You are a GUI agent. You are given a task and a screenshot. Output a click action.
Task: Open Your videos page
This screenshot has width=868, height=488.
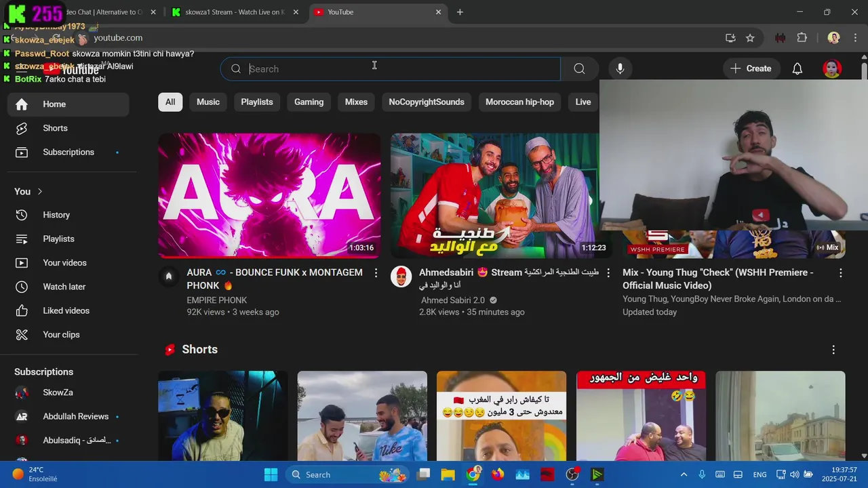(x=68, y=263)
